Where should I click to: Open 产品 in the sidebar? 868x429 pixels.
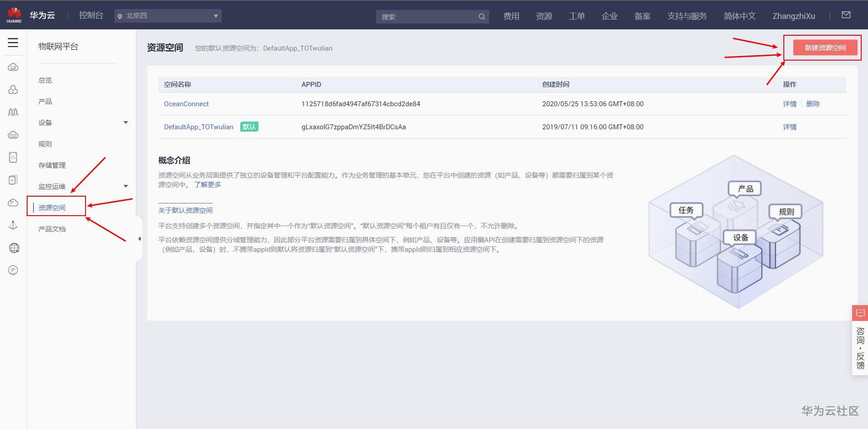(x=45, y=101)
